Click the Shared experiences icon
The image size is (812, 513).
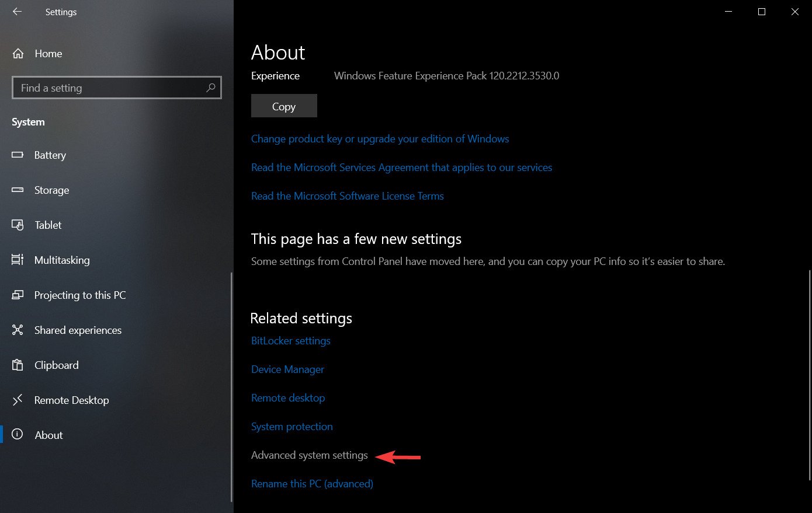[x=18, y=330]
